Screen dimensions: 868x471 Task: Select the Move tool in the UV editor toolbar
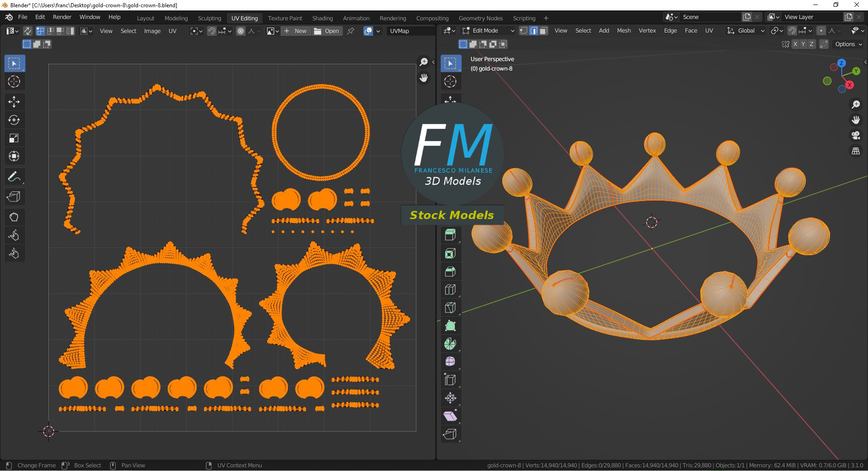point(14,102)
